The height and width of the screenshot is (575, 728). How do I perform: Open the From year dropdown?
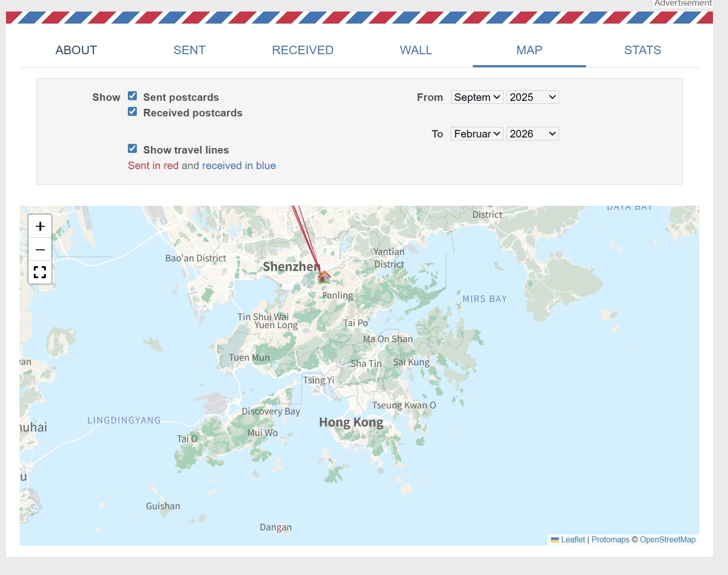tap(532, 97)
